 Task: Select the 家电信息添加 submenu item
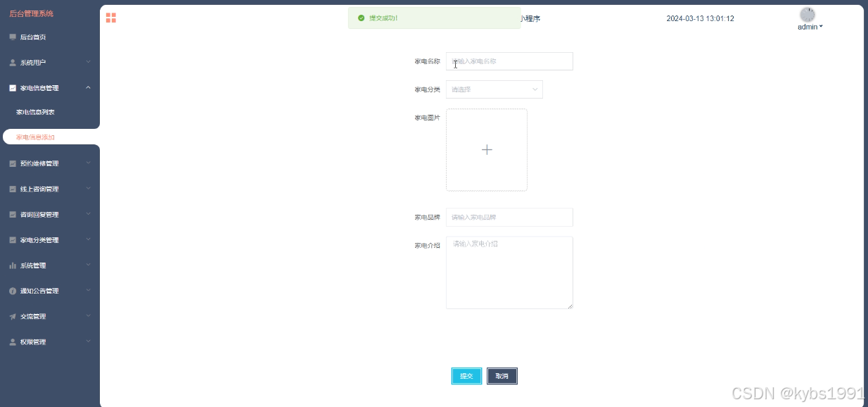coord(50,137)
